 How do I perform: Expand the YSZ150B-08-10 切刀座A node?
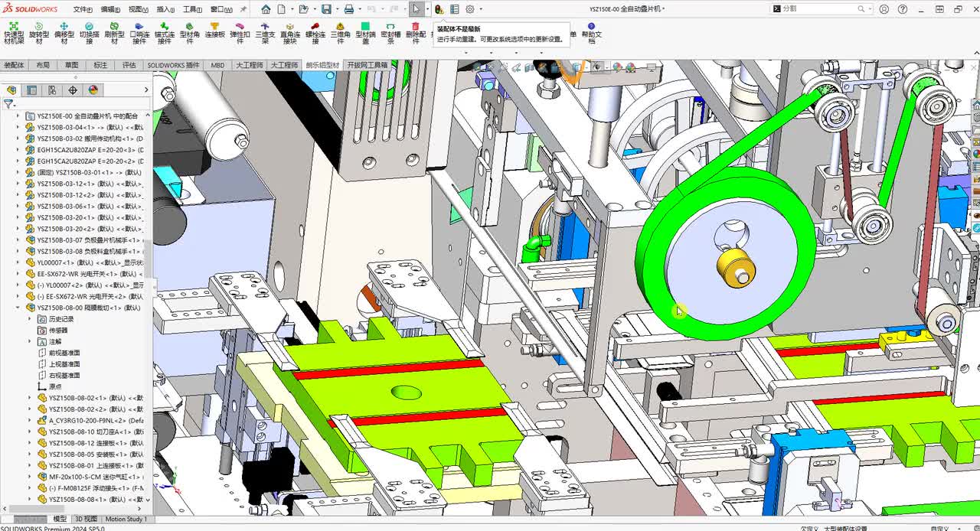click(x=31, y=432)
